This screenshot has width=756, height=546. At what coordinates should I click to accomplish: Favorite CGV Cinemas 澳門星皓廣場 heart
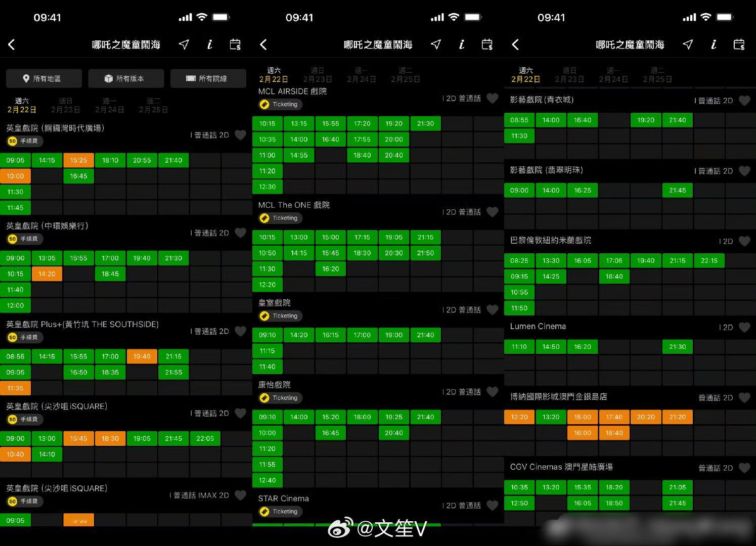(x=744, y=468)
